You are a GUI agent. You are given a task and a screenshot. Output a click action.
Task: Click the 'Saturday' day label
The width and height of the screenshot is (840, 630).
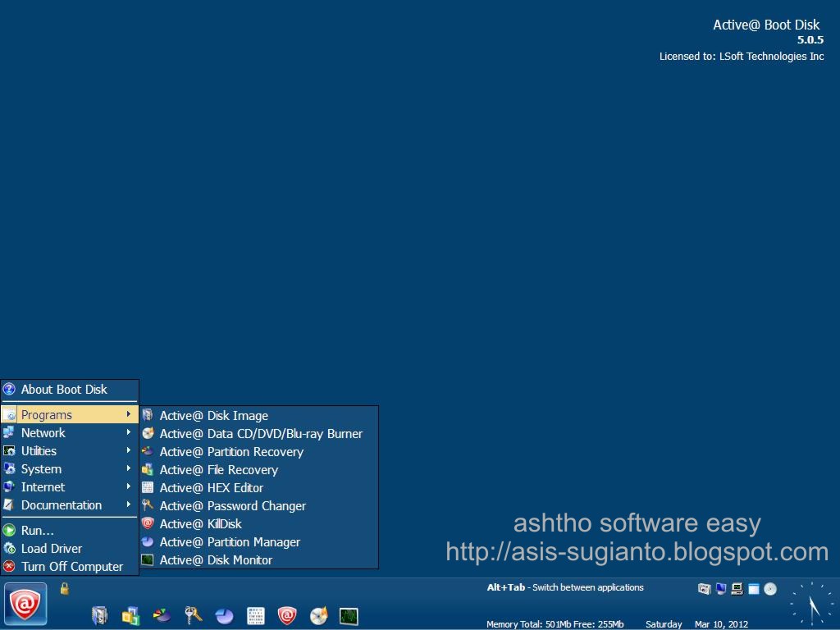tap(664, 624)
